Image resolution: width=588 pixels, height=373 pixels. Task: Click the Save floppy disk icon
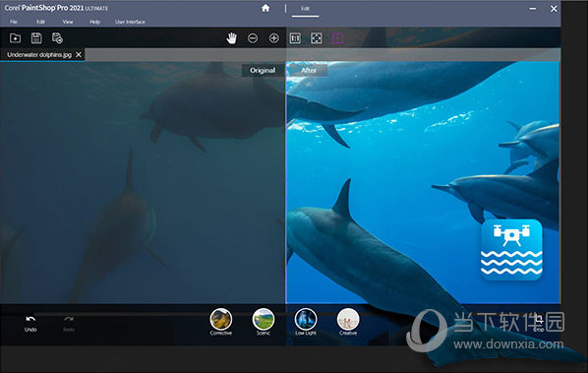(x=36, y=38)
